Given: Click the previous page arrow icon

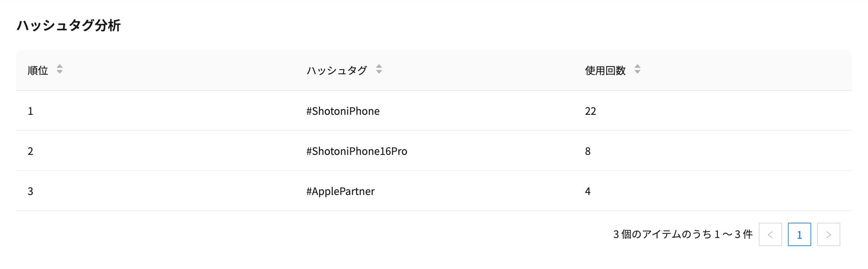Looking at the screenshot, I should point(770,235).
